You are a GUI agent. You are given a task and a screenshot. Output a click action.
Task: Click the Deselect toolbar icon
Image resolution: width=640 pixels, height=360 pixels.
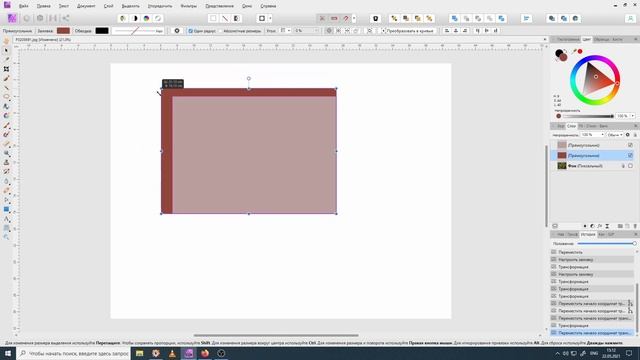224,18
